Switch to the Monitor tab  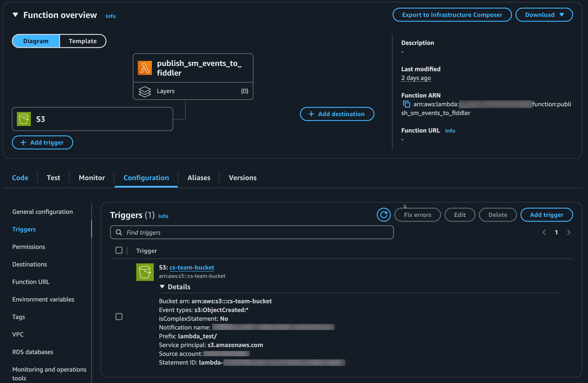(x=92, y=178)
